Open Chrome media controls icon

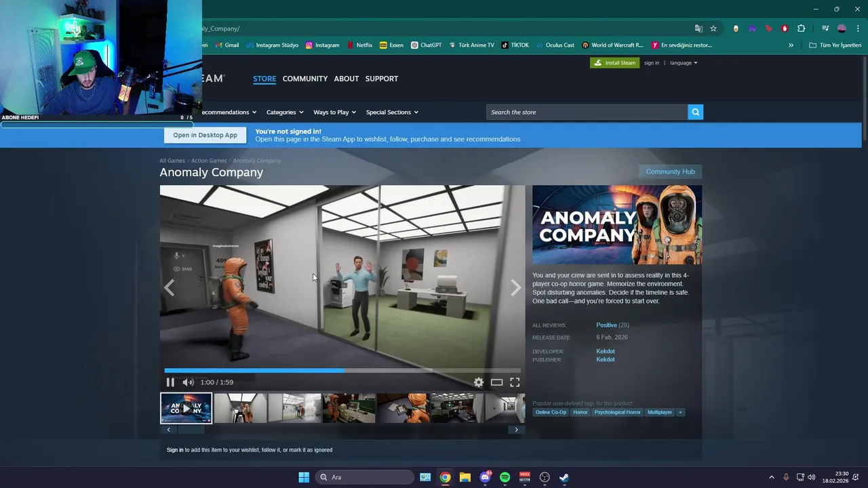point(825,28)
